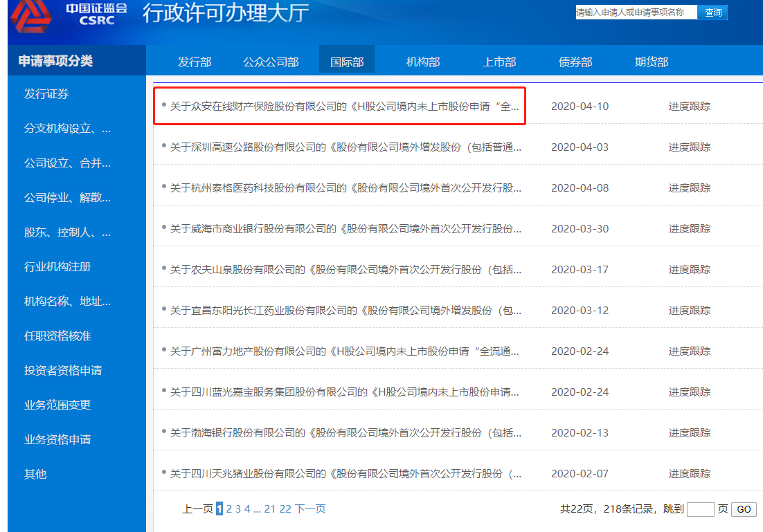Open the 四川蓝光嘉宝服务集团 application entry
This screenshot has height=532, width=763.
345,392
